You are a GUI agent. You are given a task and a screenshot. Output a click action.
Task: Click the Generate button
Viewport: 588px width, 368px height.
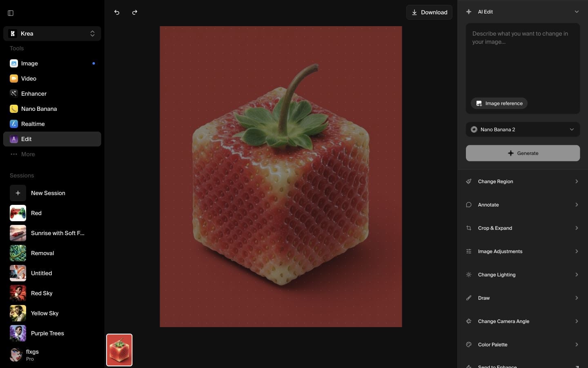click(523, 153)
